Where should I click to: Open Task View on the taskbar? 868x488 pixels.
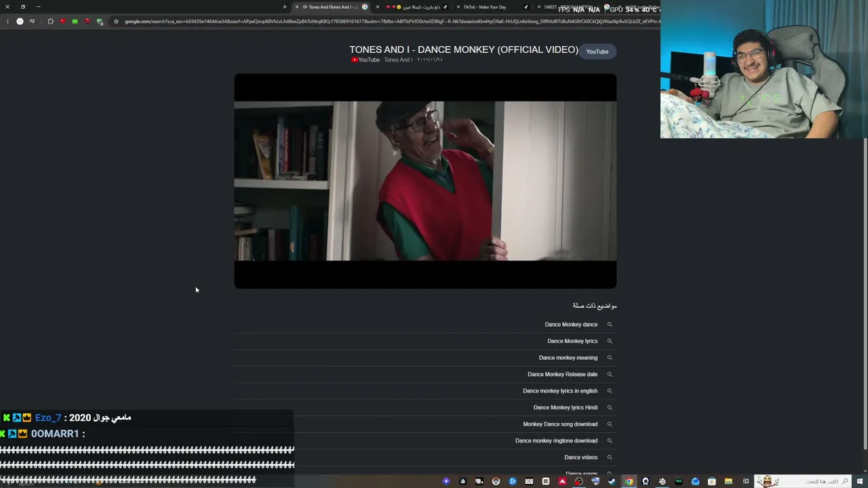745,481
